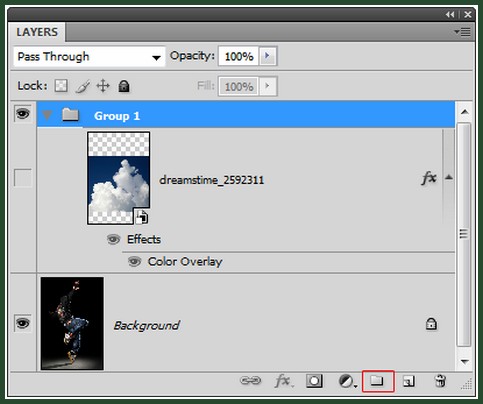Collapse Group 1 disclosure triangle
The width and height of the screenshot is (483, 404).
click(47, 115)
